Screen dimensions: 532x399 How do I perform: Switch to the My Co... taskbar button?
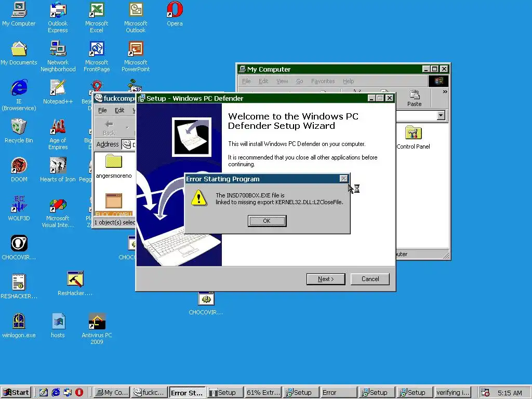(111, 393)
